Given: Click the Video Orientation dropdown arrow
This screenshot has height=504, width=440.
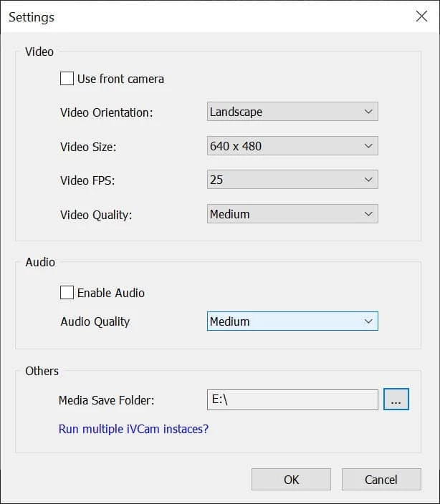Looking at the screenshot, I should tap(368, 112).
